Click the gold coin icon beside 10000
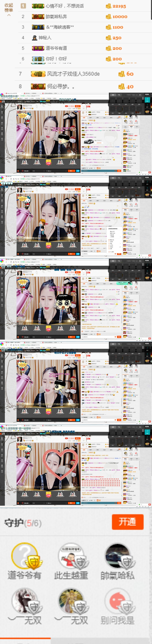 tap(108, 16)
